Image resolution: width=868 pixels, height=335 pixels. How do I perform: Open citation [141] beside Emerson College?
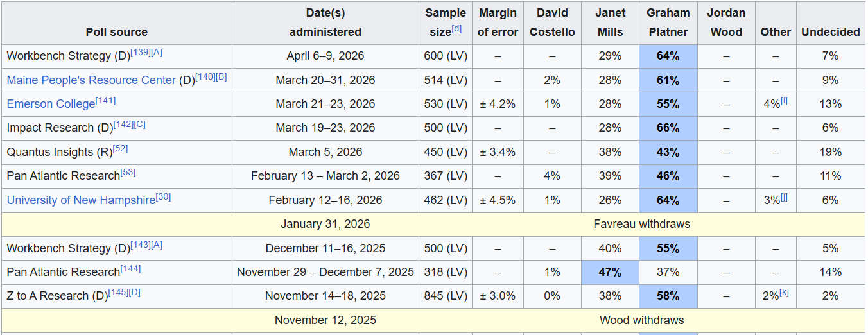(x=105, y=101)
